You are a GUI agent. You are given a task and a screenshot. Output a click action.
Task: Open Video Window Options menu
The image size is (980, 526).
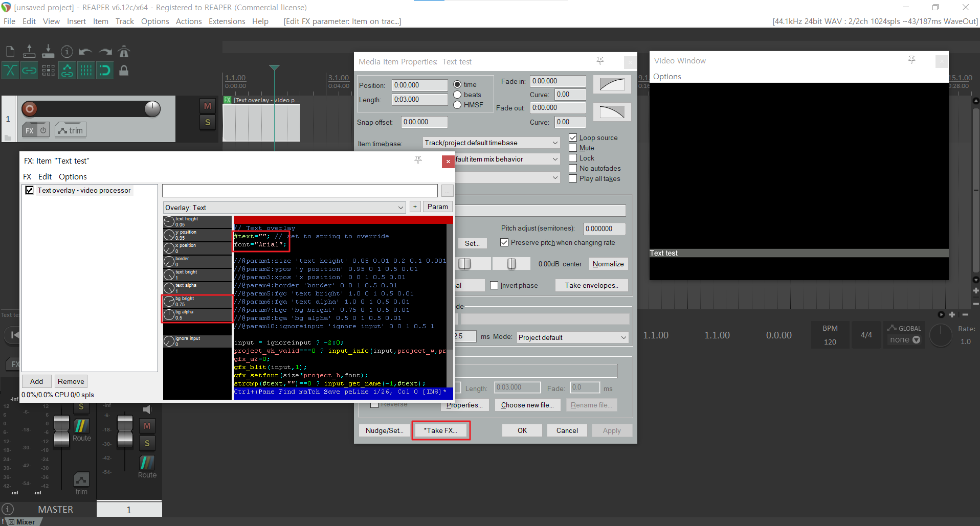667,76
